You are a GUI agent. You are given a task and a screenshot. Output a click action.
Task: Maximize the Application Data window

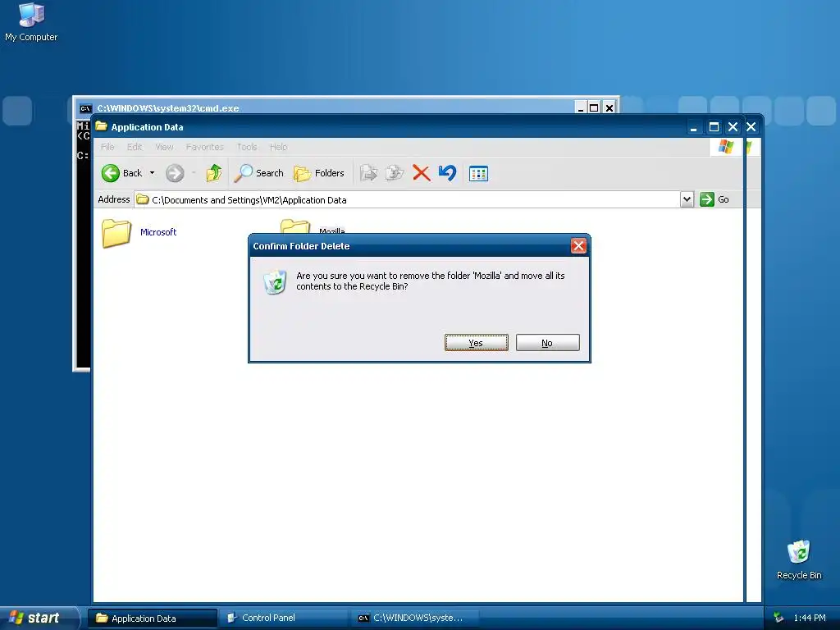[x=714, y=127]
